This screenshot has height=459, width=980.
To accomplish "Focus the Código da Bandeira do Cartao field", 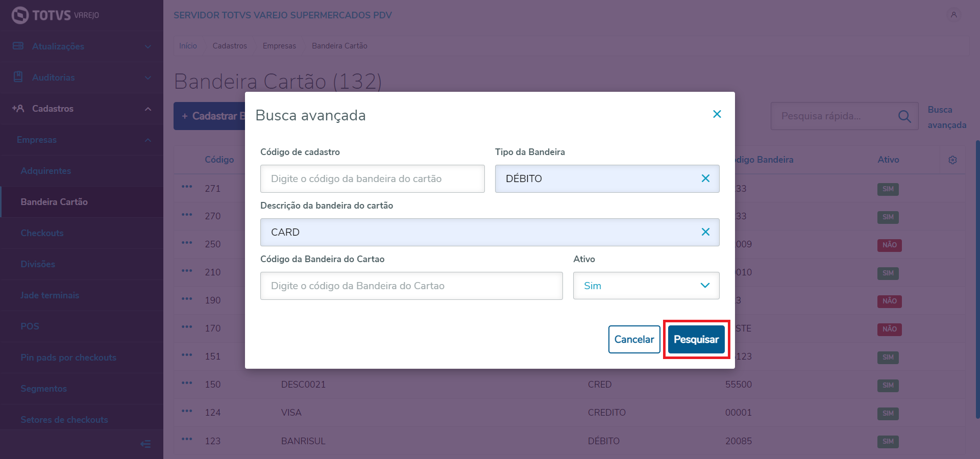I will pyautogui.click(x=411, y=286).
